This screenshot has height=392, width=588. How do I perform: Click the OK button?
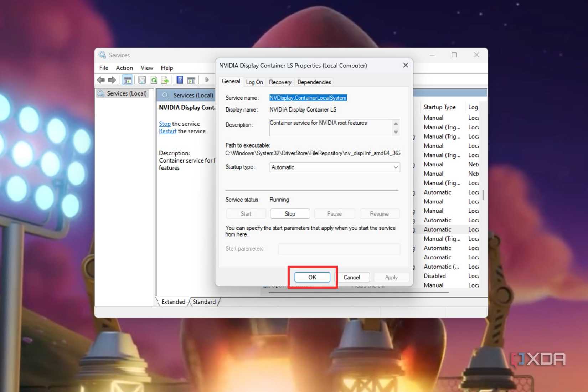[312, 277]
